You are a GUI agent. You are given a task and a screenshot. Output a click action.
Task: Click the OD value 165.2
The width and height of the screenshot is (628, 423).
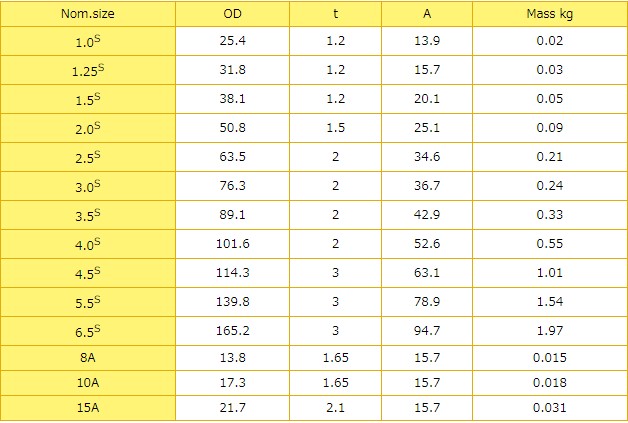232,330
